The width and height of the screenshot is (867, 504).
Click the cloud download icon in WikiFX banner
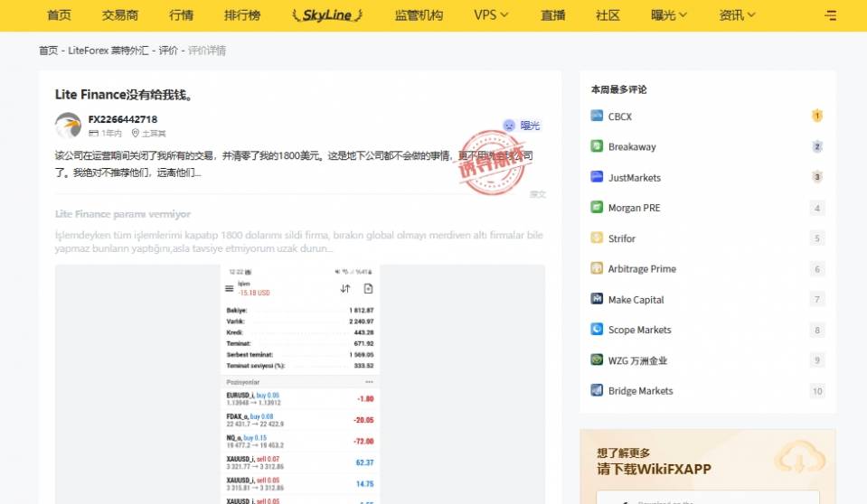pos(799,458)
